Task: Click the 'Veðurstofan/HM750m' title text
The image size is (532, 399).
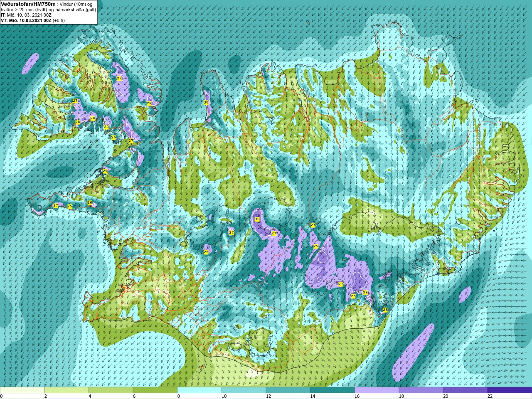Action: 28,4
